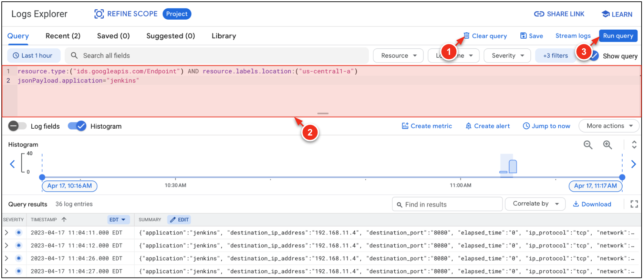Turn off the Histogram toggle

[x=77, y=126]
